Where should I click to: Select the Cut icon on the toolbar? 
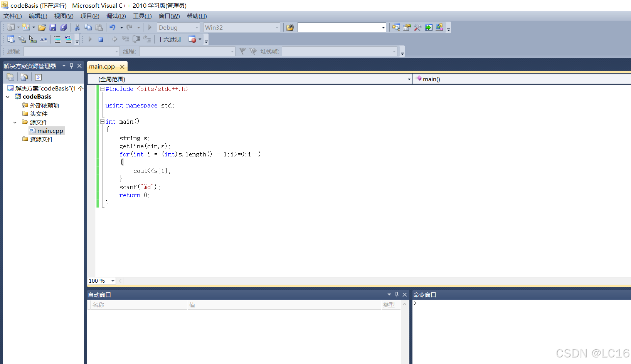77,27
